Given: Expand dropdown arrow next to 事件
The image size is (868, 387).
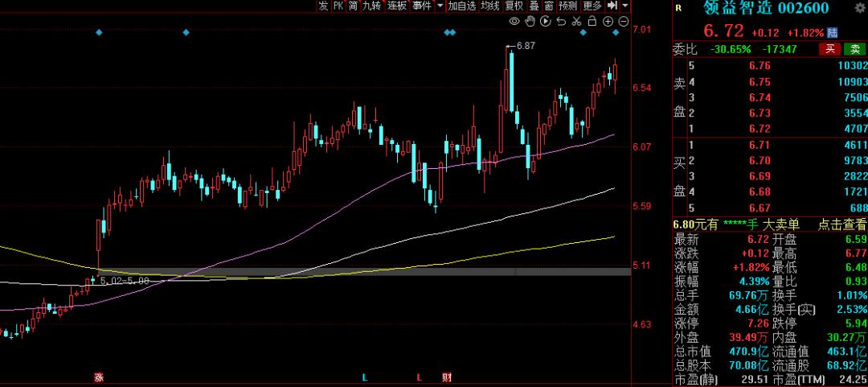Looking at the screenshot, I should (x=440, y=6).
